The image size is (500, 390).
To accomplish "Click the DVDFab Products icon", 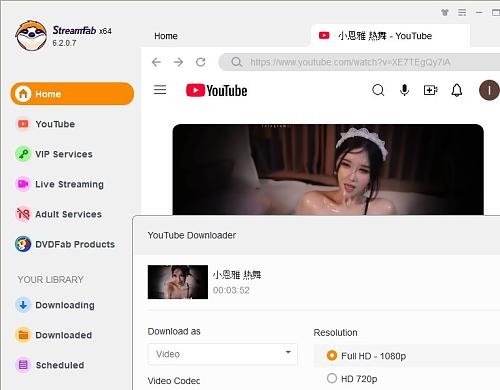I will pos(23,244).
